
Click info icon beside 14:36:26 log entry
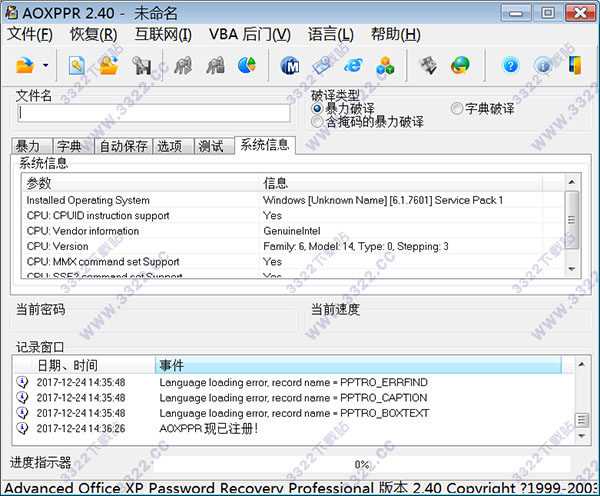(x=23, y=428)
